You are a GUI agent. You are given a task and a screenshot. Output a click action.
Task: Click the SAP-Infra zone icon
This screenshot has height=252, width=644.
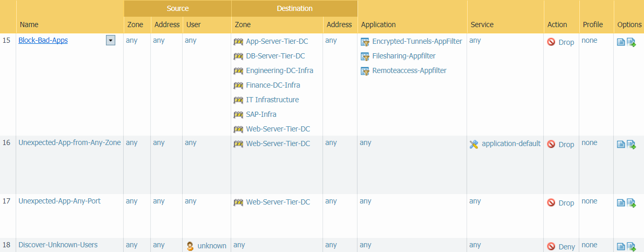(x=238, y=115)
